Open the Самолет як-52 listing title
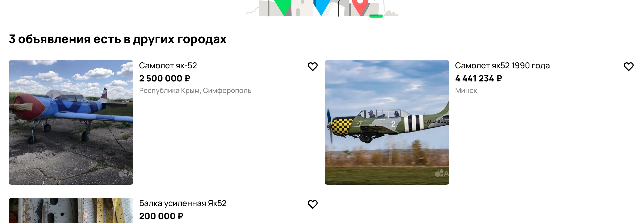Viewport: 644px width, 223px height. click(168, 66)
